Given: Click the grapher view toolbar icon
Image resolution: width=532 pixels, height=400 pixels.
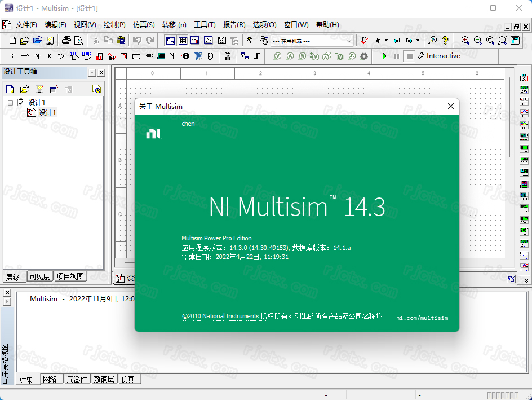Looking at the screenshot, I should click(208, 40).
